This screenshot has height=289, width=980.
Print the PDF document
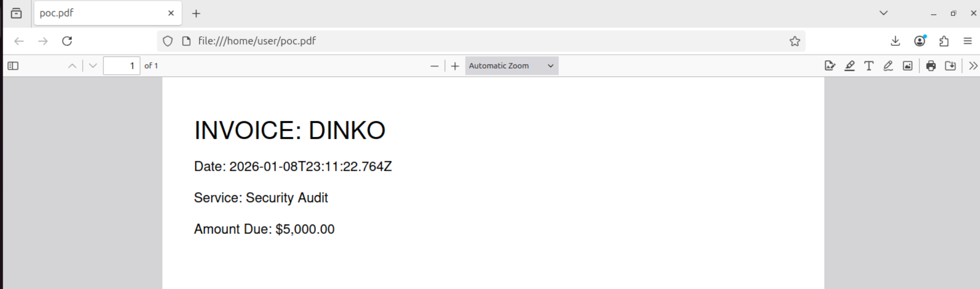[x=931, y=66]
